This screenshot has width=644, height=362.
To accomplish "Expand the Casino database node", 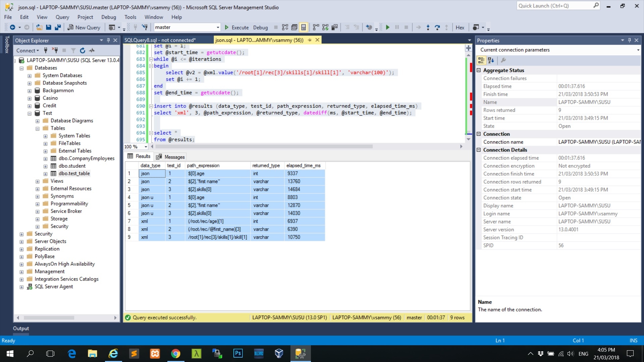I will (30, 99).
